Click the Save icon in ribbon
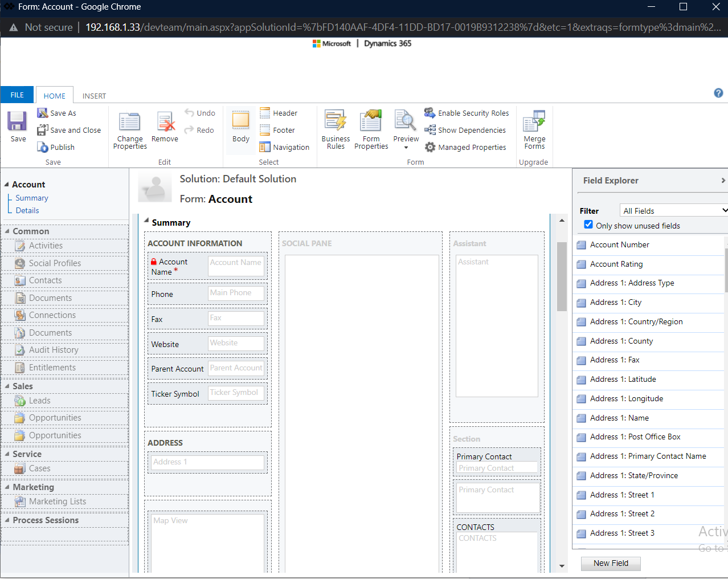The height and width of the screenshot is (579, 728). click(17, 121)
